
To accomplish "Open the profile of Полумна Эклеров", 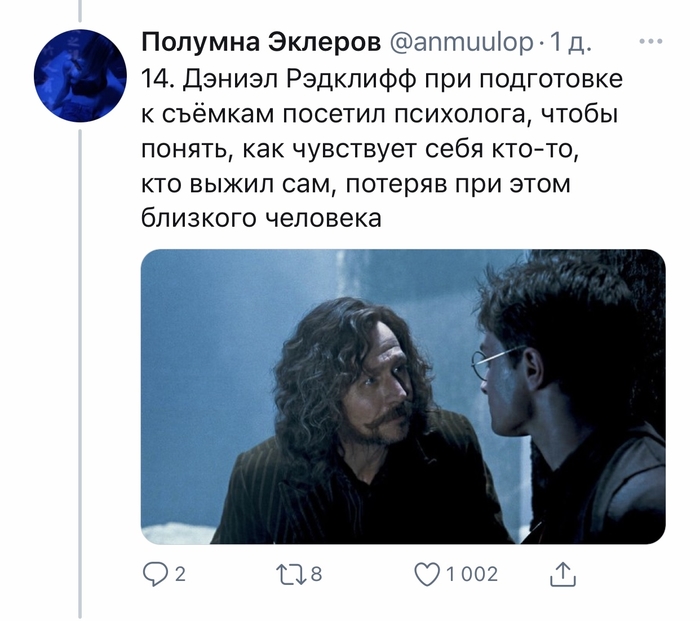I will [x=261, y=42].
